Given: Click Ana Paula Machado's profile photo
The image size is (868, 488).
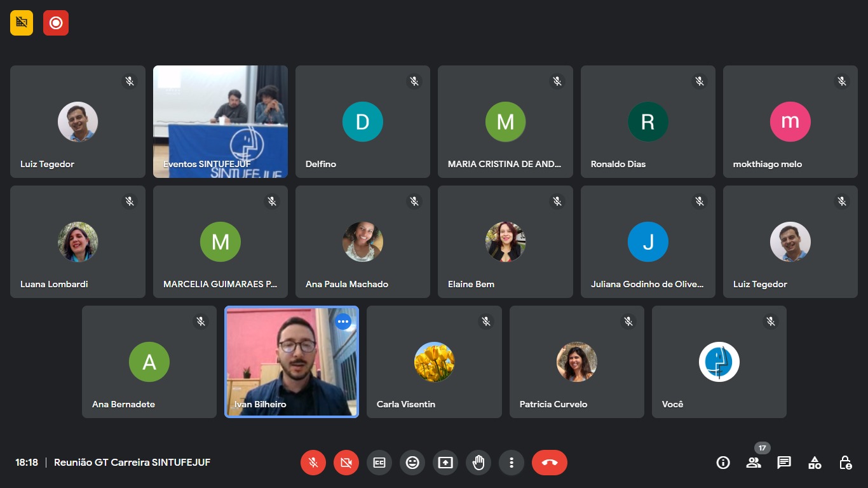Looking at the screenshot, I should click(363, 241).
